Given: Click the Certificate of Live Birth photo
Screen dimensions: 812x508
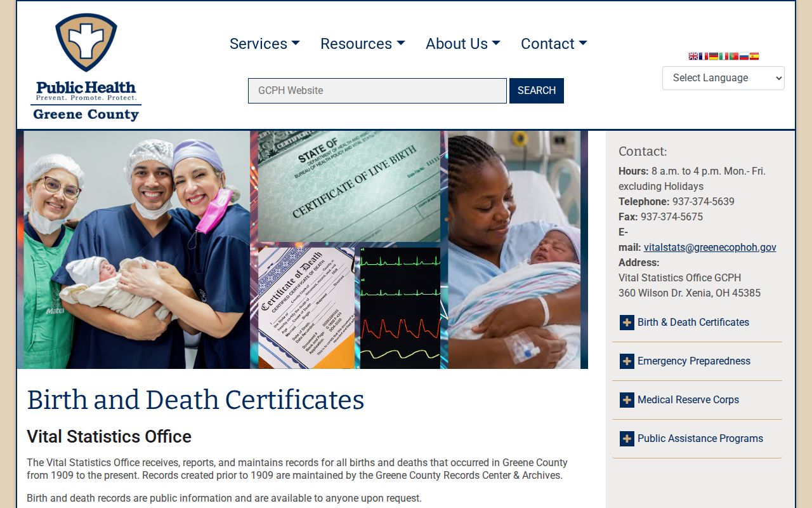Looking at the screenshot, I should 349,187.
